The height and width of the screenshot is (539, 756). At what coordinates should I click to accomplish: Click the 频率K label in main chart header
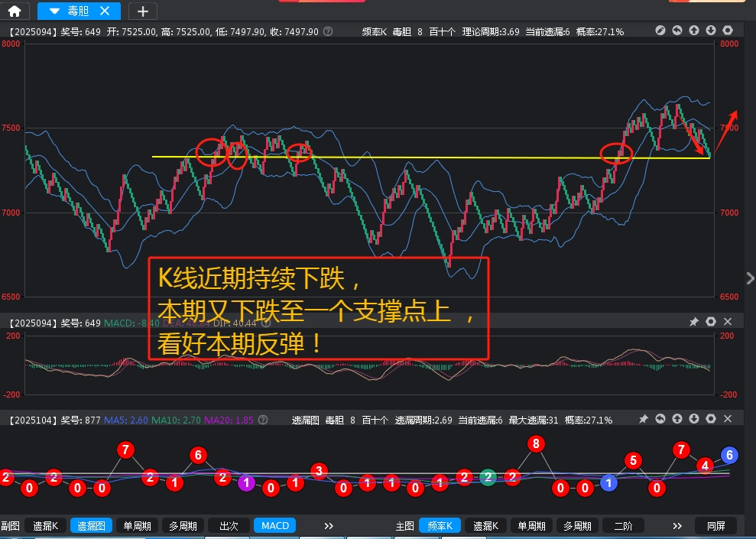coord(375,32)
